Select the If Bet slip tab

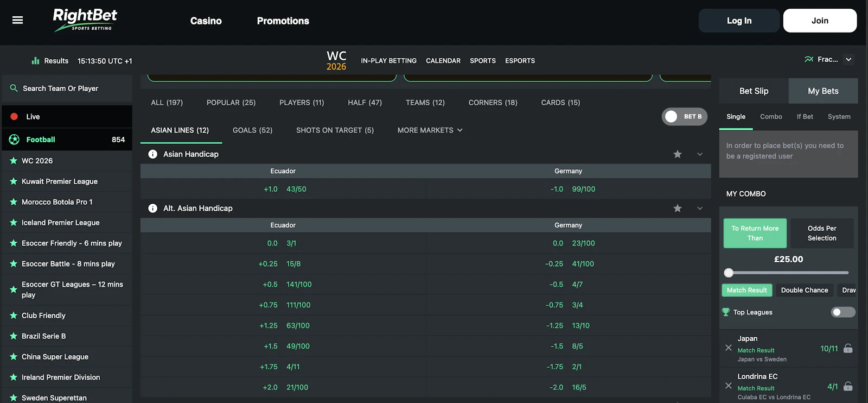(x=805, y=117)
